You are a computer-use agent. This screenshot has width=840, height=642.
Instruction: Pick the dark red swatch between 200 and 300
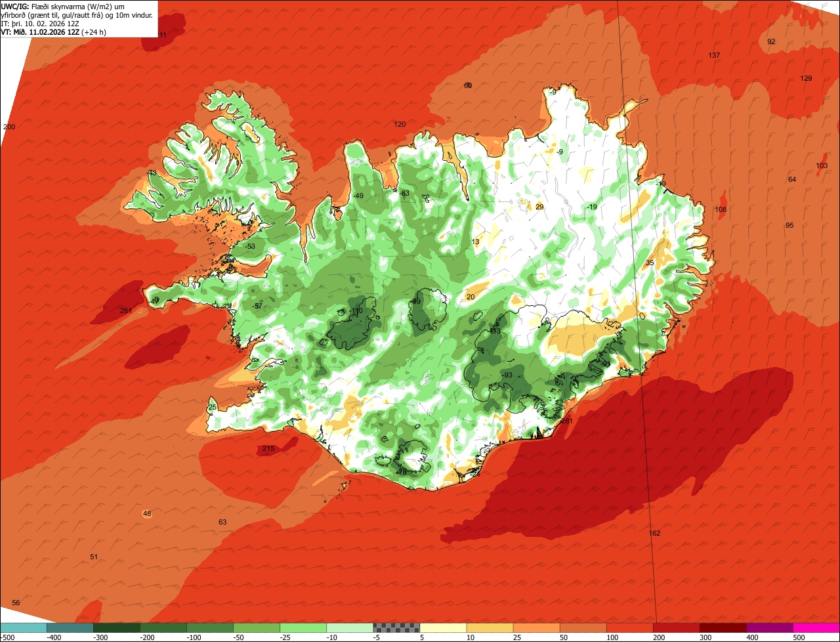pos(677,628)
